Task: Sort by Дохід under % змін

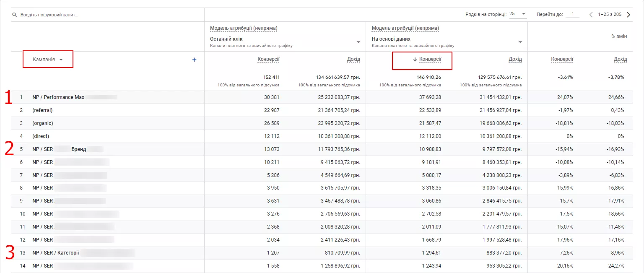Action: coord(621,59)
